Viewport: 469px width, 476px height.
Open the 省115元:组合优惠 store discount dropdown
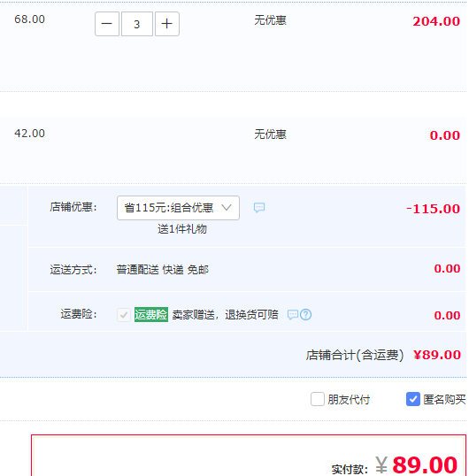178,208
